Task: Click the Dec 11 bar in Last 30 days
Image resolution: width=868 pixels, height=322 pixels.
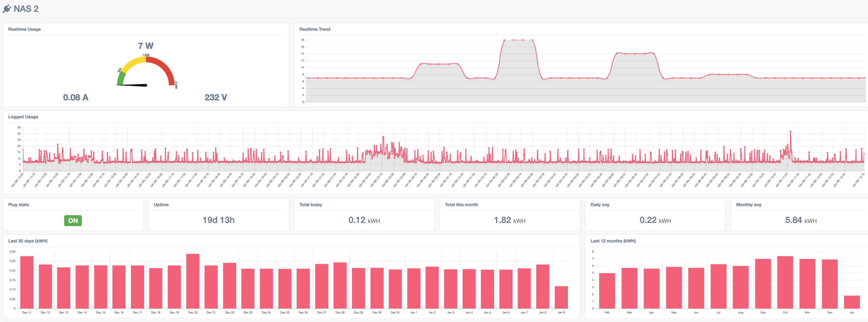Action: click(27, 282)
